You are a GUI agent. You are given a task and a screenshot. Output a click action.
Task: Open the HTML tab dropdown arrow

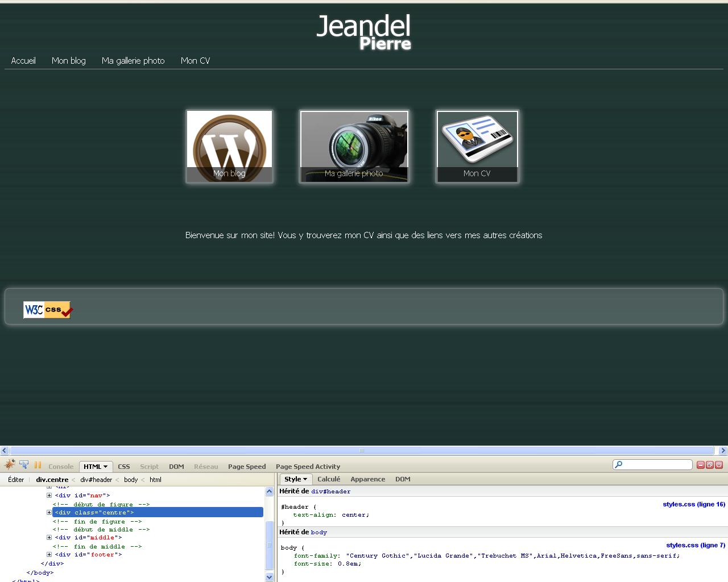point(105,467)
